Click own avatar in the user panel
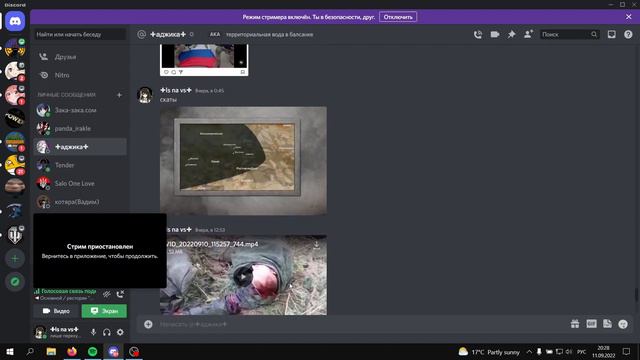 (x=40, y=332)
